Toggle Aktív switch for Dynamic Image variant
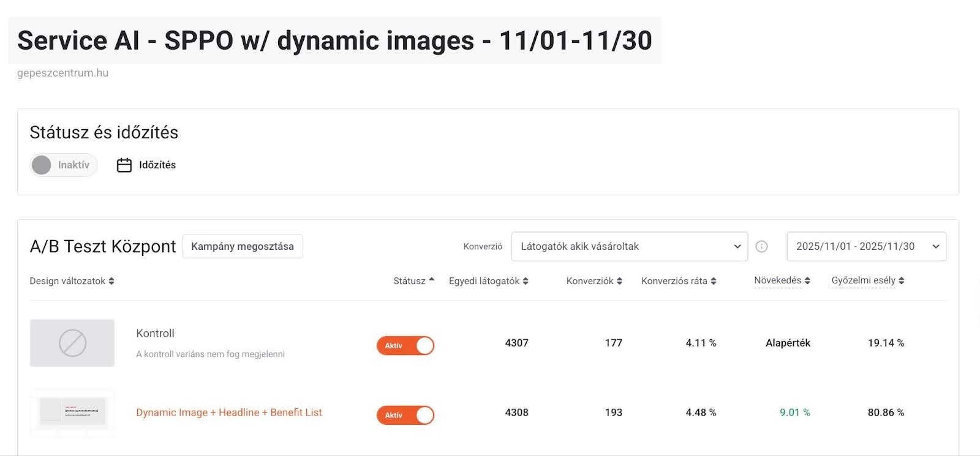The width and height of the screenshot is (980, 456). (405, 415)
